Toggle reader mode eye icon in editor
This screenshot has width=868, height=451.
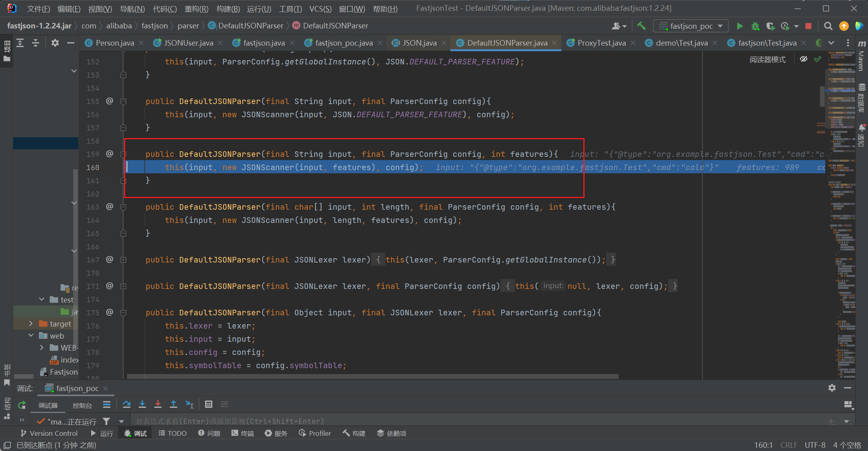(804, 59)
